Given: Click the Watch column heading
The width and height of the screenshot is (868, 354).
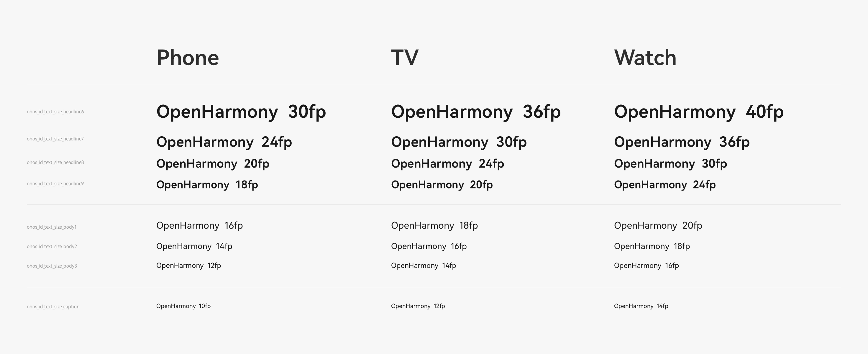Looking at the screenshot, I should (645, 58).
